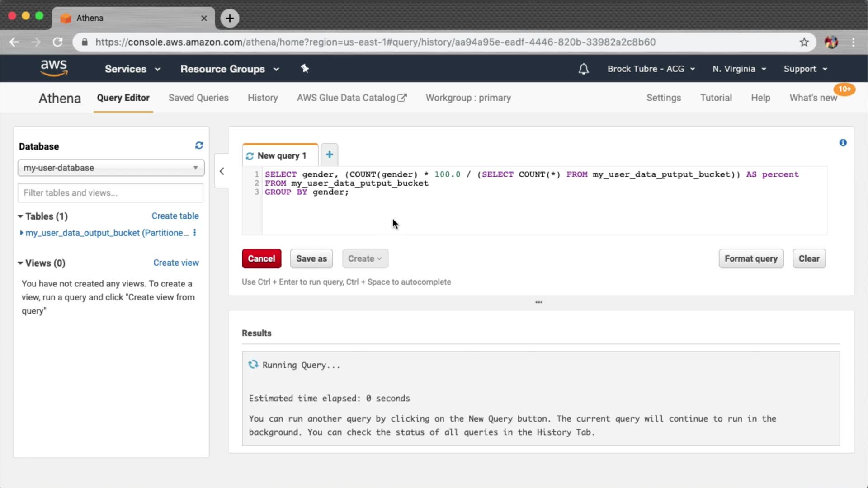Open the AWS notifications bell
Viewport: 868px width, 488px height.
pos(584,69)
